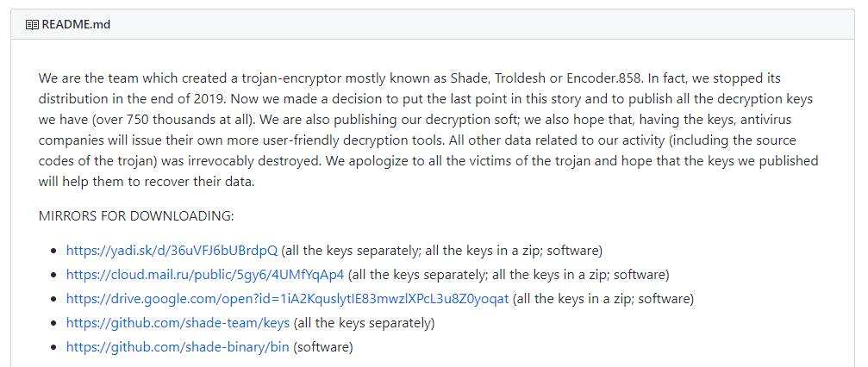Follow the drive.google.com download link

coord(287,299)
